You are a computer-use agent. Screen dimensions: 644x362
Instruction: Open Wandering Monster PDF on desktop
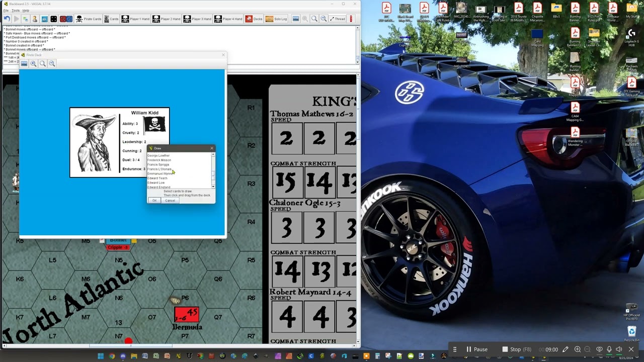tap(575, 137)
